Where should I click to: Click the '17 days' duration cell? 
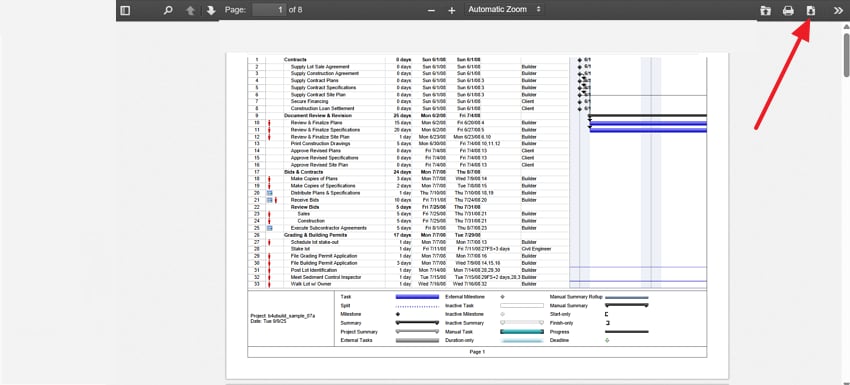(402, 235)
